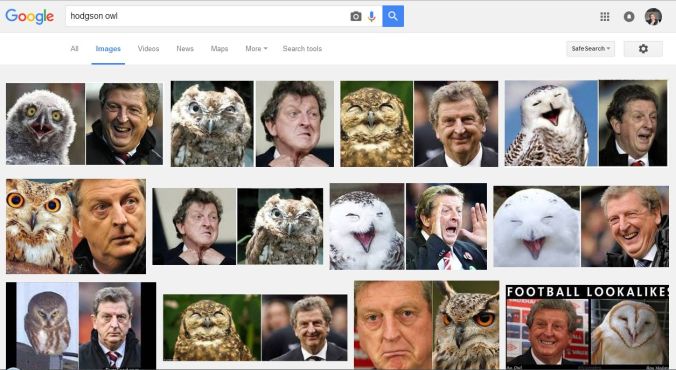
Task: Open first-row squinting owl on green background thumbnail
Action: (x=419, y=124)
